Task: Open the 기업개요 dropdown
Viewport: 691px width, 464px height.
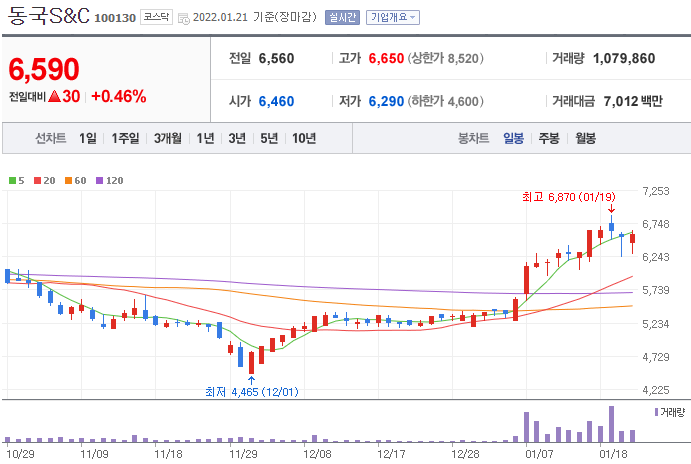Action: pyautogui.click(x=393, y=18)
